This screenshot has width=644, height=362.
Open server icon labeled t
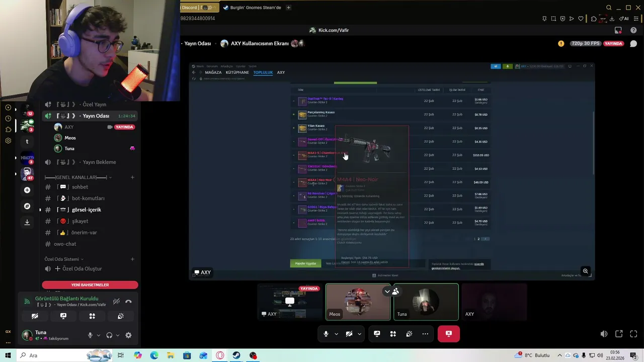click(27, 142)
